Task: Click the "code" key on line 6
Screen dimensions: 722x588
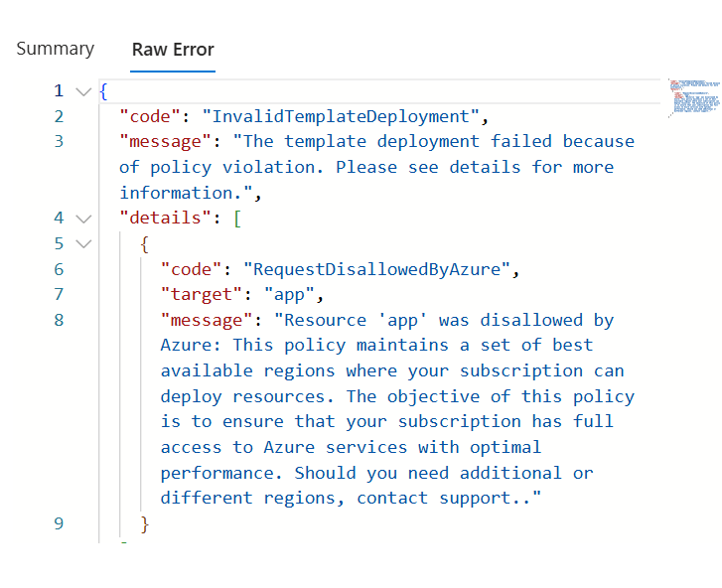Action: point(191,269)
